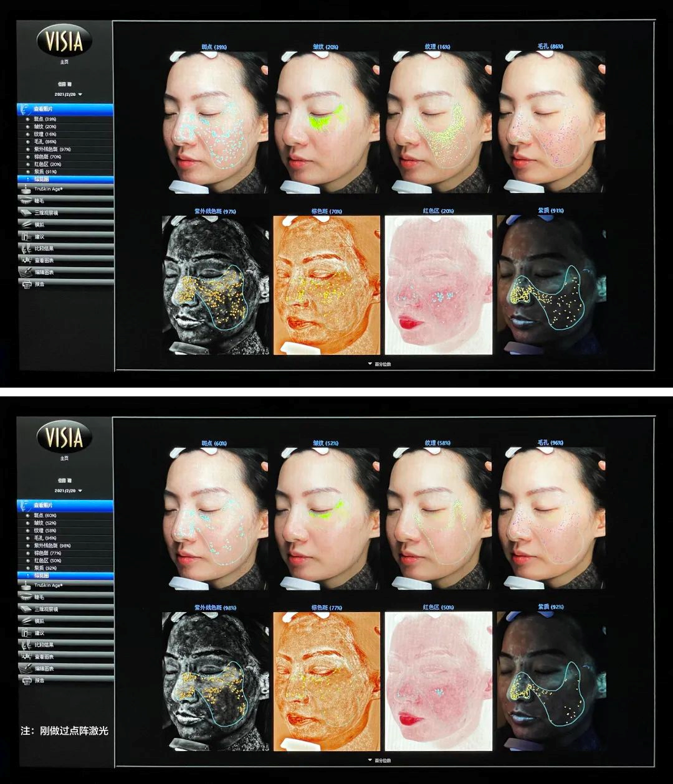
Task: Click the face icon beside 查看照片 in upper screen
Action: tap(26, 109)
